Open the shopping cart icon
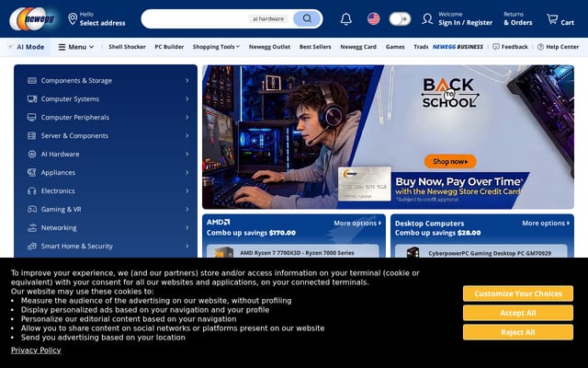This screenshot has width=588, height=368. (552, 18)
